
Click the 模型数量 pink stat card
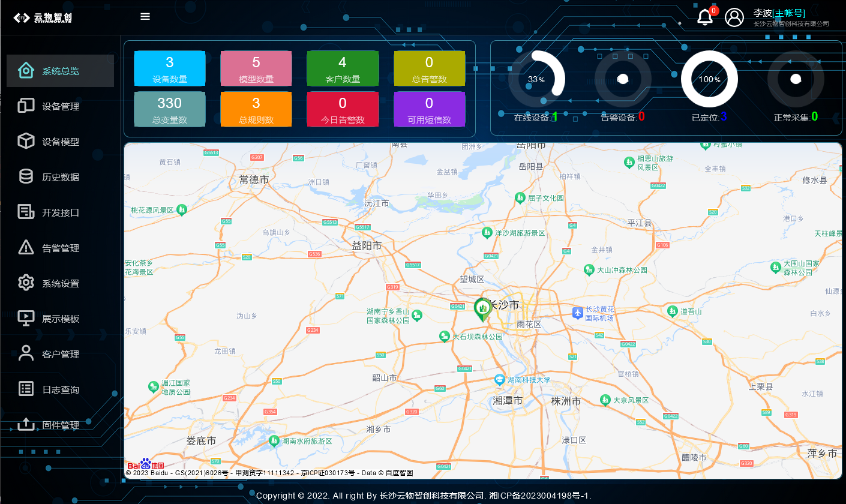(256, 68)
